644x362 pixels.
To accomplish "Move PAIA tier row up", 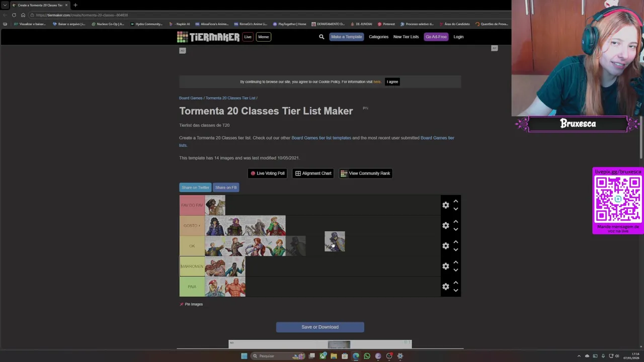I will click(456, 283).
